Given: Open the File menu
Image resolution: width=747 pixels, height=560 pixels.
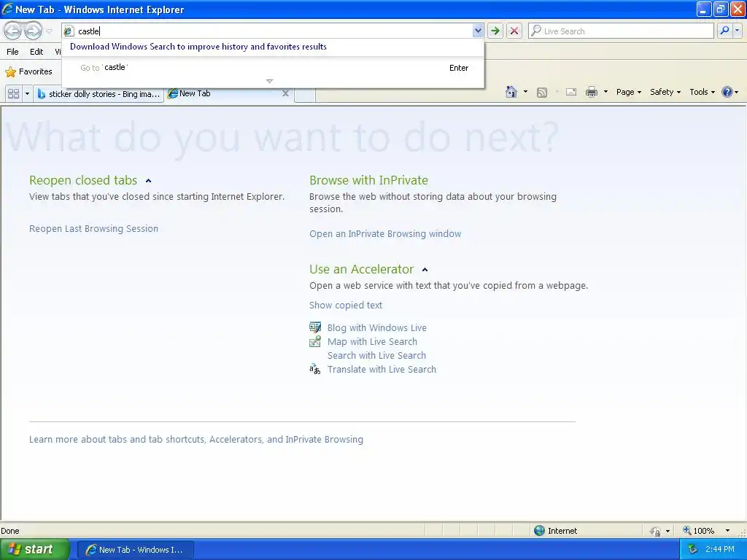Looking at the screenshot, I should point(13,52).
